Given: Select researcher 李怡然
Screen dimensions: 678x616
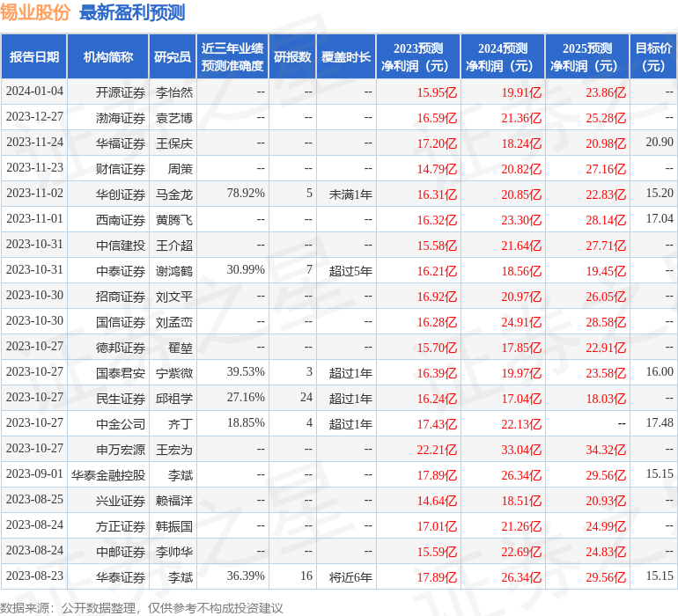Looking at the screenshot, I should 173,92.
